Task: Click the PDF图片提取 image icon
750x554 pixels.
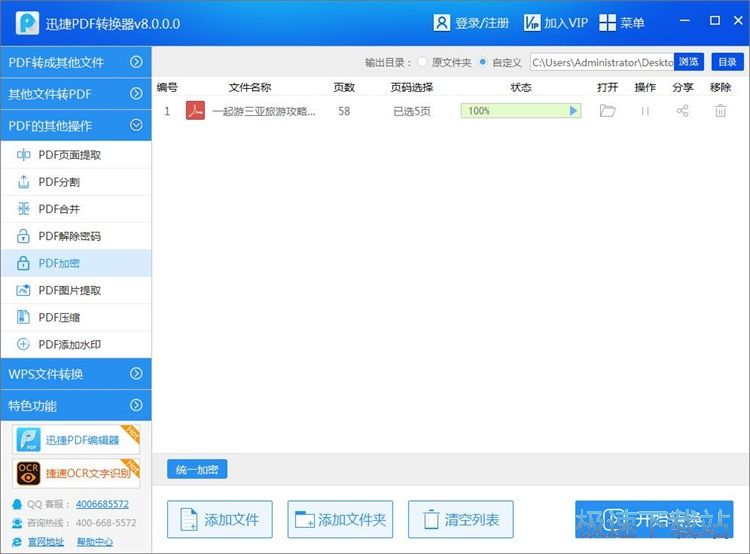Action: (x=23, y=290)
